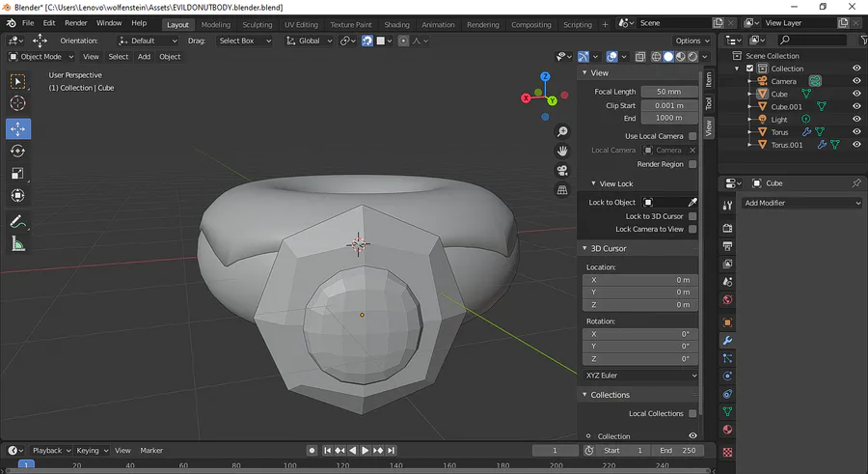
Task: Play the timeline animation
Action: point(365,450)
